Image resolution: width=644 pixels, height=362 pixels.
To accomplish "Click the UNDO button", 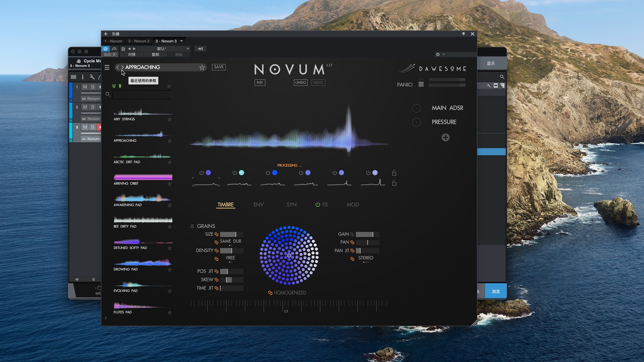I will (300, 82).
